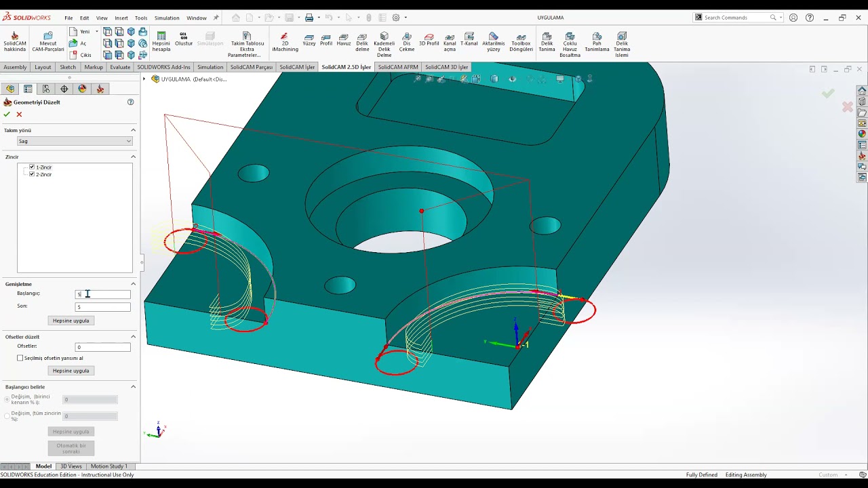Screen dimensions: 868x488
Task: Collapse the Başlangıcı belirle section
Action: (x=133, y=387)
